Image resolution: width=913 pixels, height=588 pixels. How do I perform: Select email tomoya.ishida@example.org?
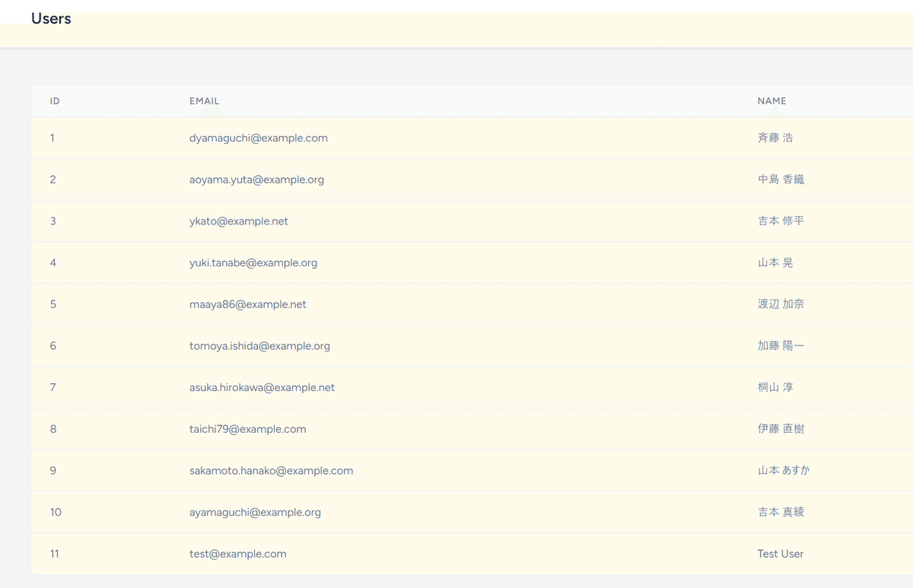(x=260, y=346)
